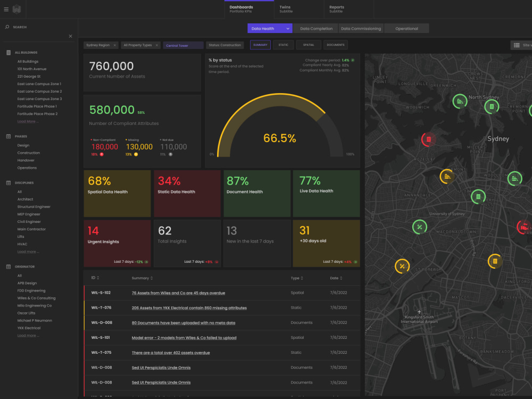532x399 pixels.
Task: Open the hamburger menu icon
Action: point(6,10)
